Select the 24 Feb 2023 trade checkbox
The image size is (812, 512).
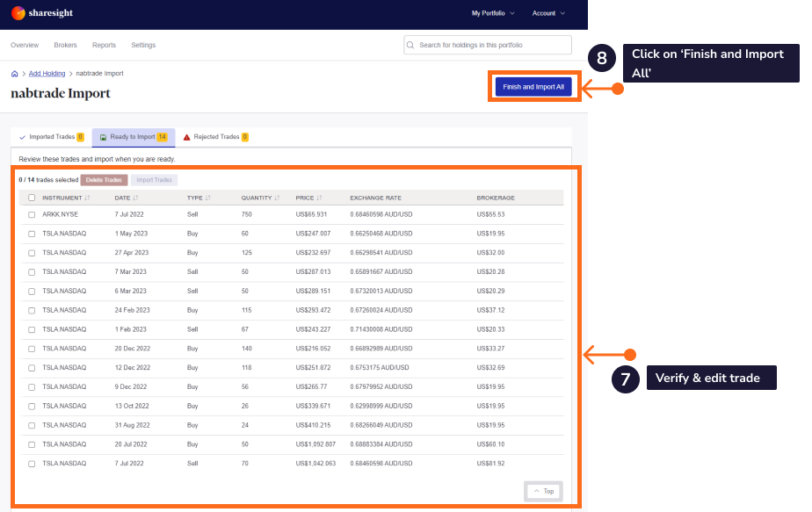point(32,310)
